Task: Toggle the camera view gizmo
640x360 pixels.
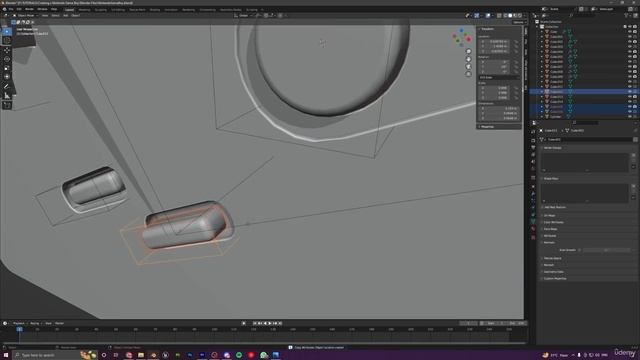Action: (469, 67)
